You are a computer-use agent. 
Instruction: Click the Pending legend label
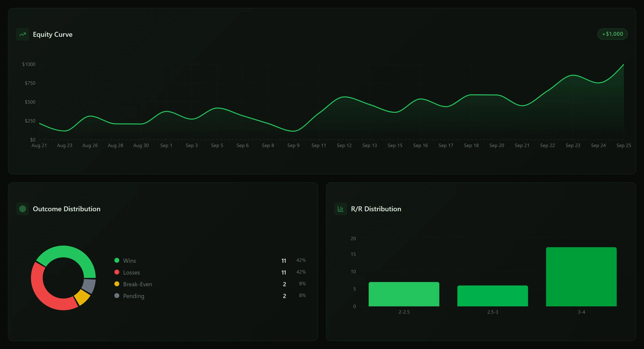134,296
